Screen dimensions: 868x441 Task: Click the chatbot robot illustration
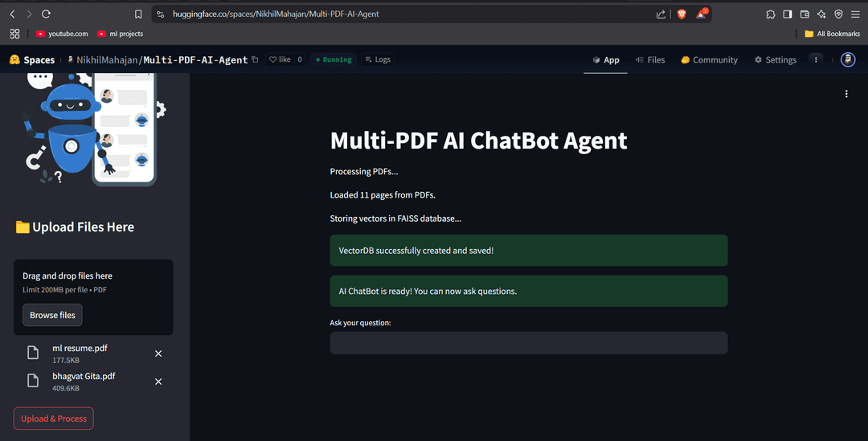coord(94,129)
